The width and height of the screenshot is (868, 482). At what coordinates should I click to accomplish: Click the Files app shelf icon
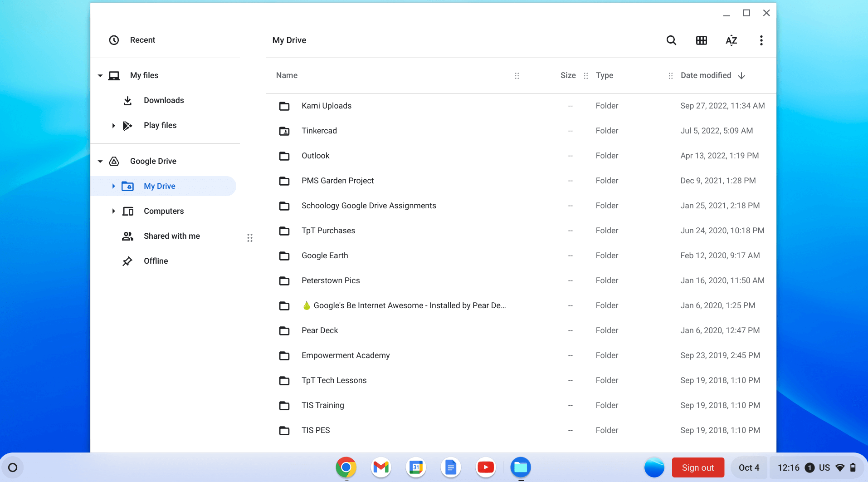(521, 467)
